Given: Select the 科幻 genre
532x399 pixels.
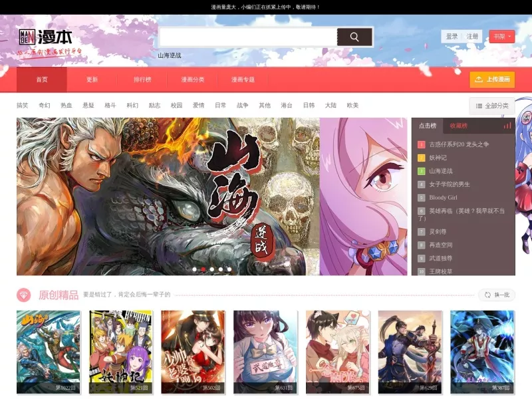Looking at the screenshot, I should [x=132, y=105].
